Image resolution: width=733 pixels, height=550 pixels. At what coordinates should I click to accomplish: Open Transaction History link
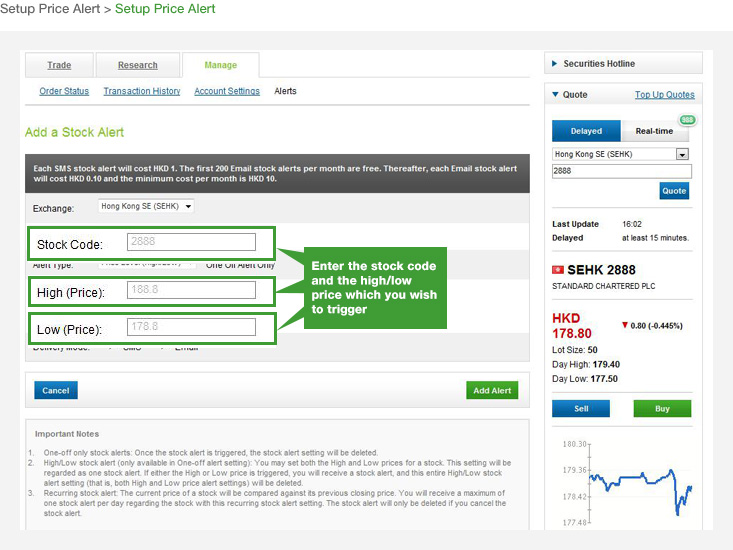click(142, 91)
